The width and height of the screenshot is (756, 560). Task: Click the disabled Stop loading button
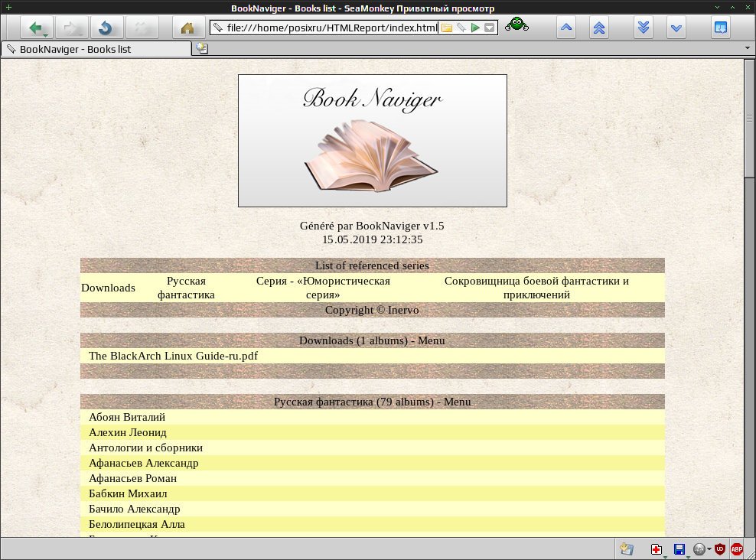(142, 28)
